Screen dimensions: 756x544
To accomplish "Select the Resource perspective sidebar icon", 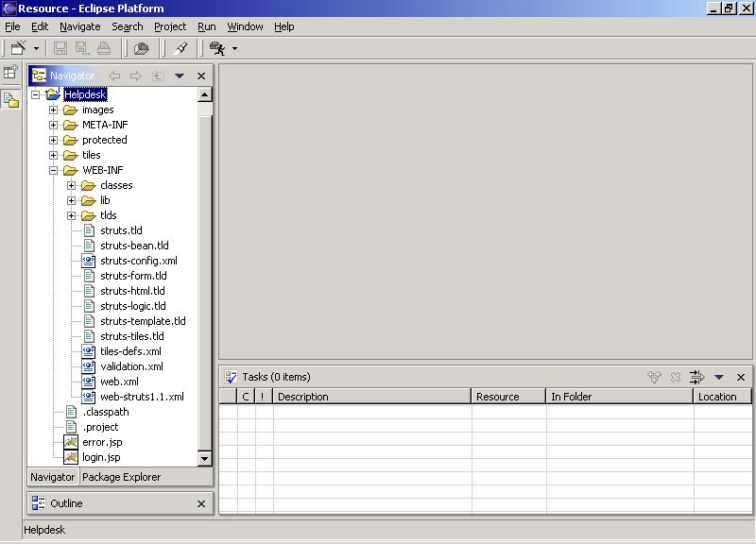I will click(10, 100).
